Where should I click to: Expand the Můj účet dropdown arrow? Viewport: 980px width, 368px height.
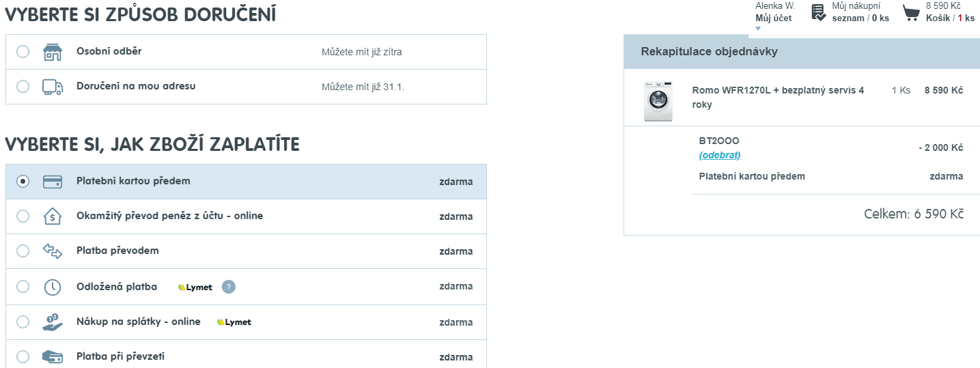pyautogui.click(x=758, y=28)
